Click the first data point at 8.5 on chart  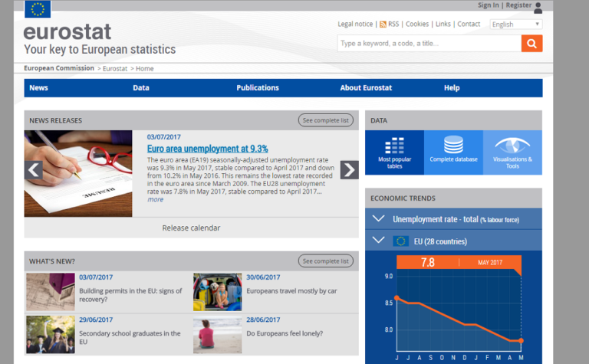pyautogui.click(x=397, y=298)
